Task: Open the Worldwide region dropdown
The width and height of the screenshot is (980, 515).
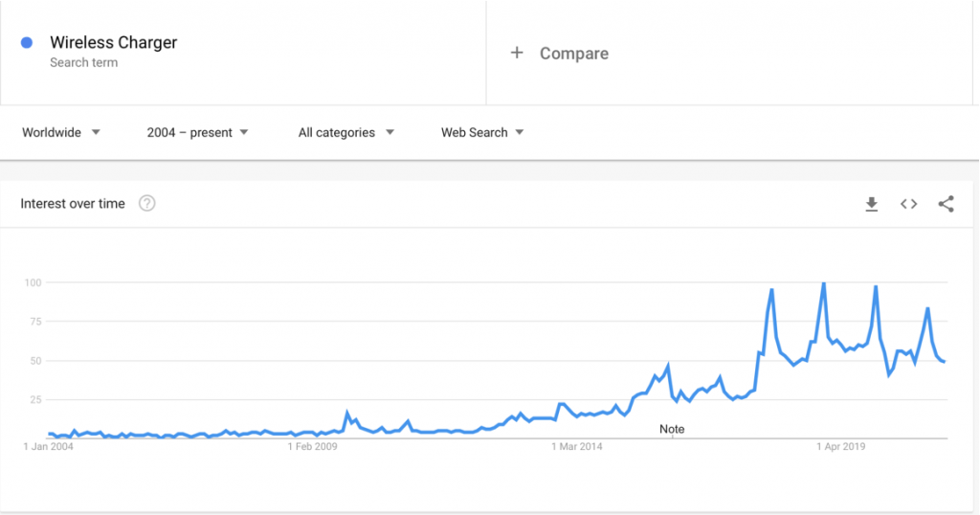Action: point(60,132)
